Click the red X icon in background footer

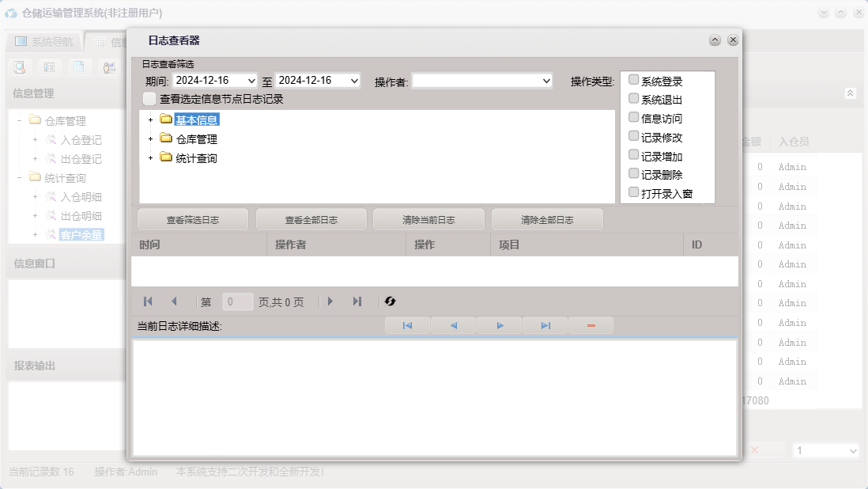(754, 450)
